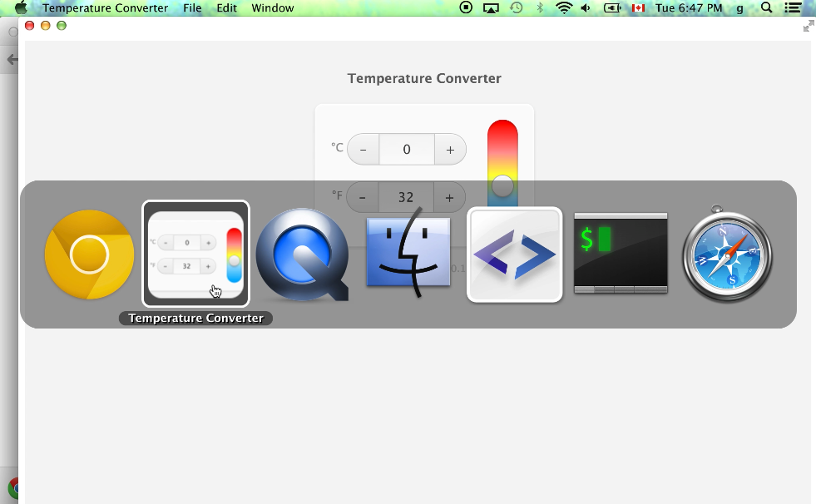Click the volume icon in menu bar
The width and height of the screenshot is (816, 504).
point(586,7)
